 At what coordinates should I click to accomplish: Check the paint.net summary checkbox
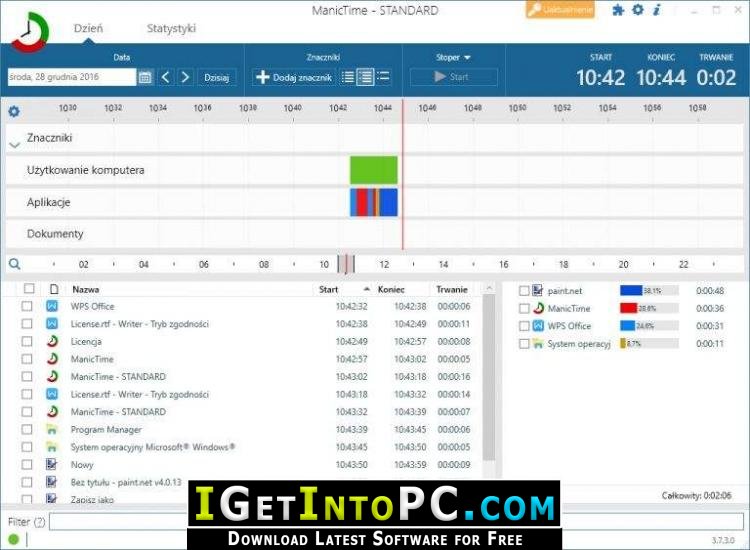524,291
